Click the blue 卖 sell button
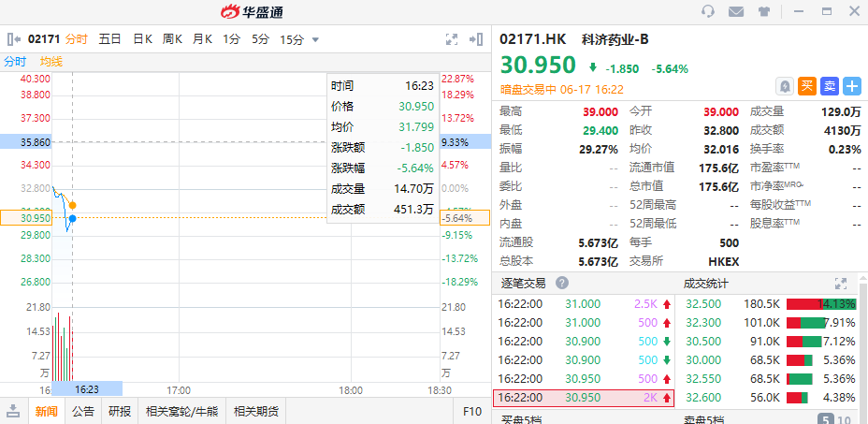The image size is (868, 424). coord(830,86)
